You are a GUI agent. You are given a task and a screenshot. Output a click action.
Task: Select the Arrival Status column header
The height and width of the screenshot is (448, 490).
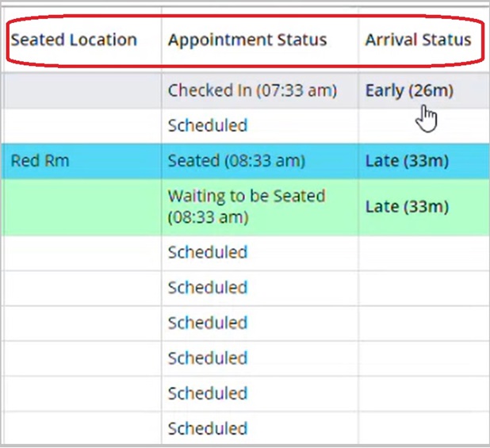click(418, 40)
